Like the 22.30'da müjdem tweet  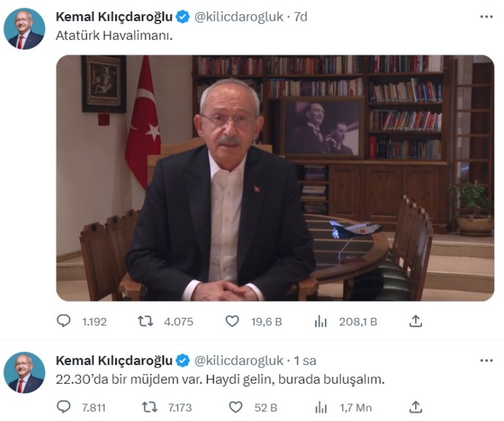click(235, 407)
